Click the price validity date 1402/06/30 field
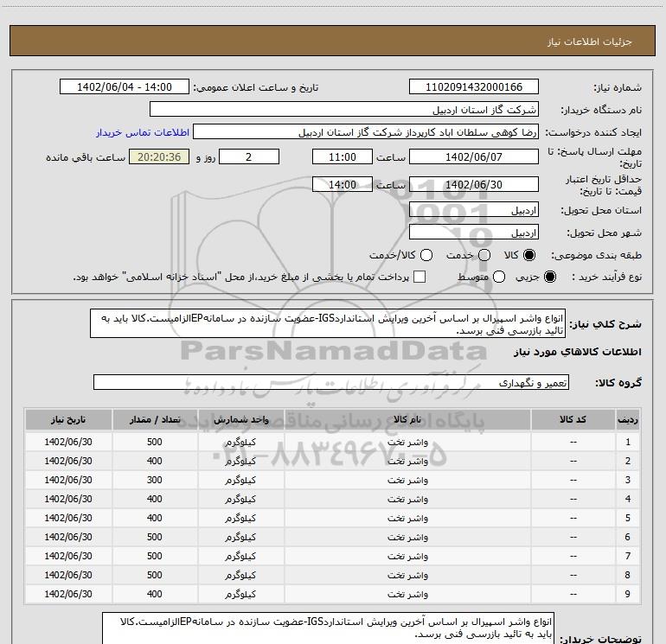666x644 pixels. point(474,184)
